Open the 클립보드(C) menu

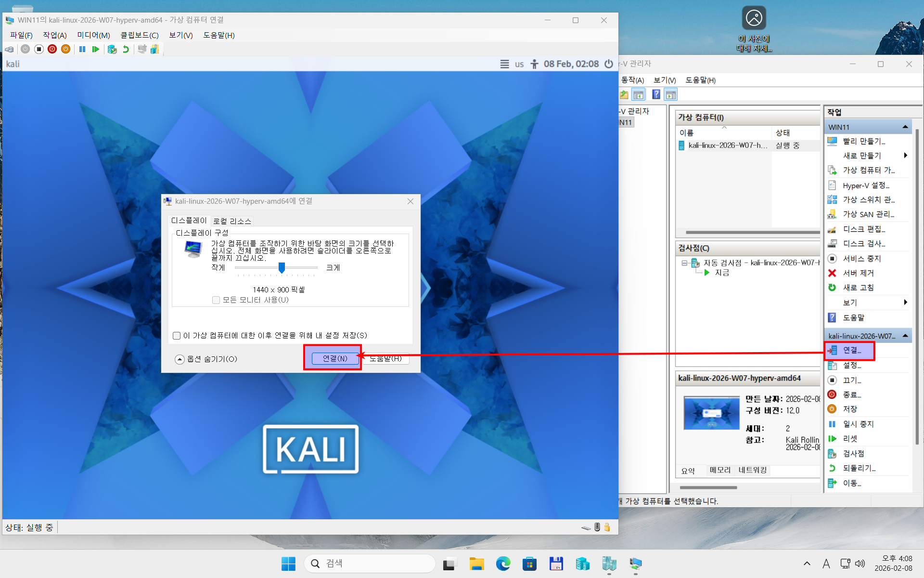pos(140,35)
